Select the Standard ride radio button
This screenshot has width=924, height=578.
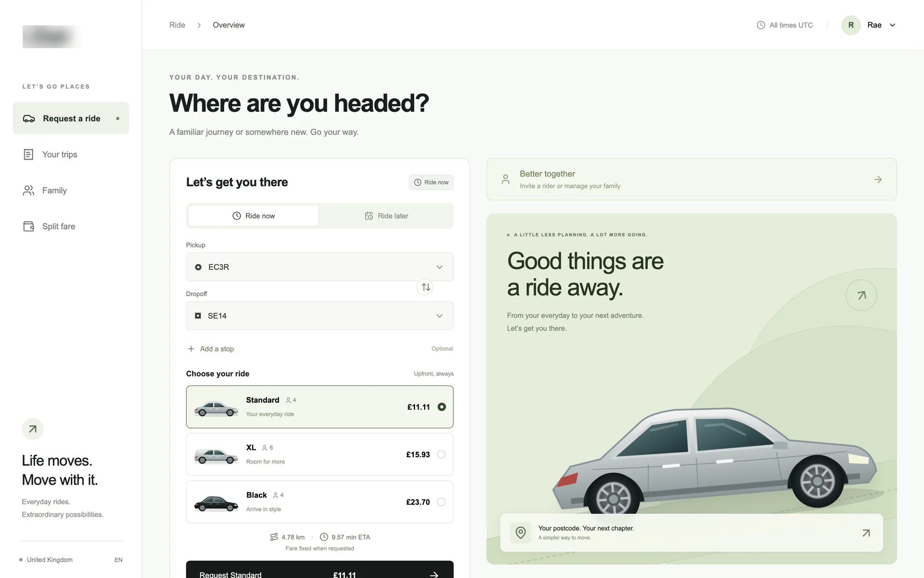442,407
